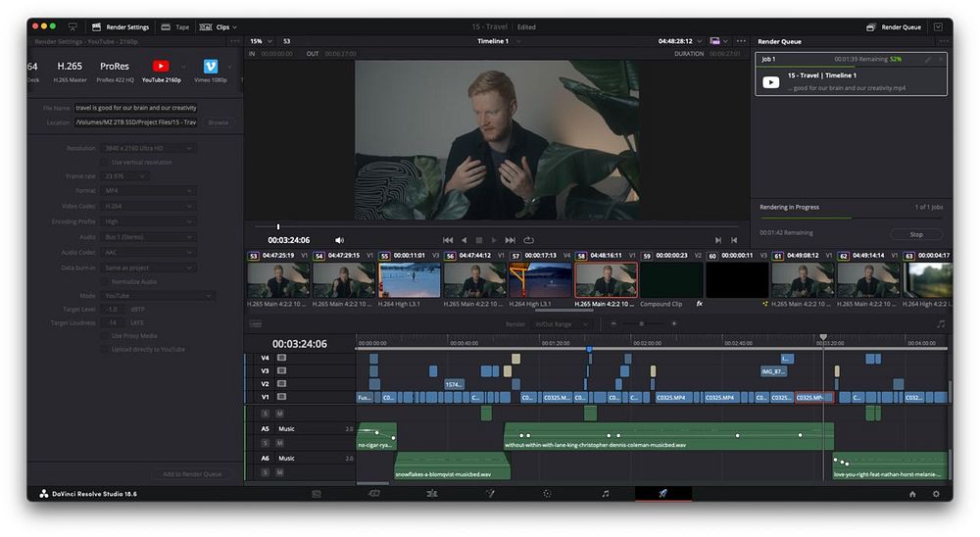Solo the A6 Music track
Screen dimensions: 980x537
pyautogui.click(x=265, y=472)
